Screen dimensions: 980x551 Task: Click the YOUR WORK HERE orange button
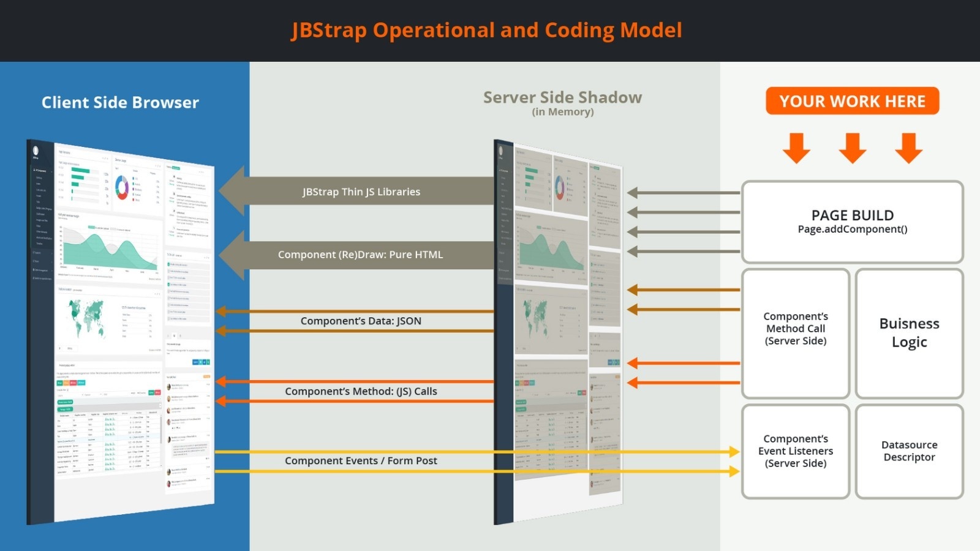click(852, 101)
